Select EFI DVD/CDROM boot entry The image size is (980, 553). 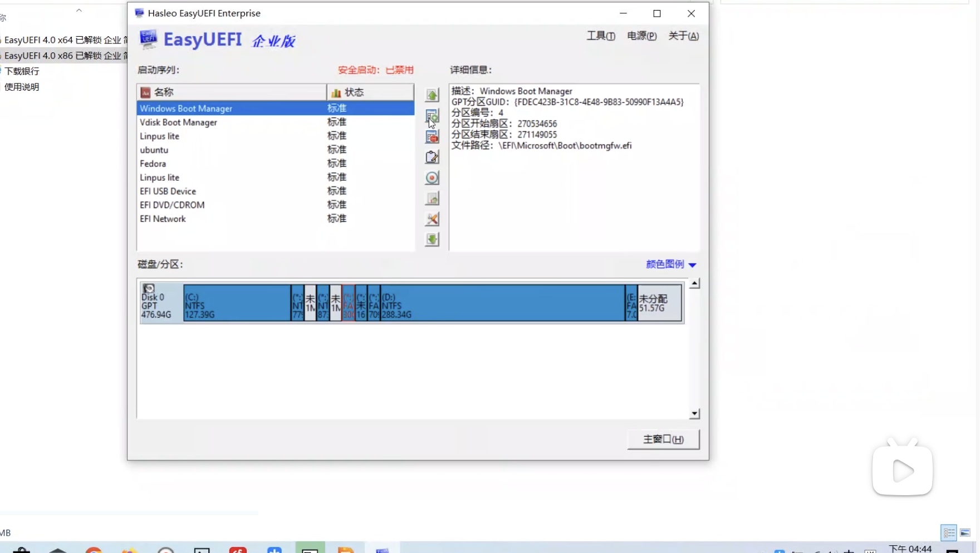[x=276, y=205]
